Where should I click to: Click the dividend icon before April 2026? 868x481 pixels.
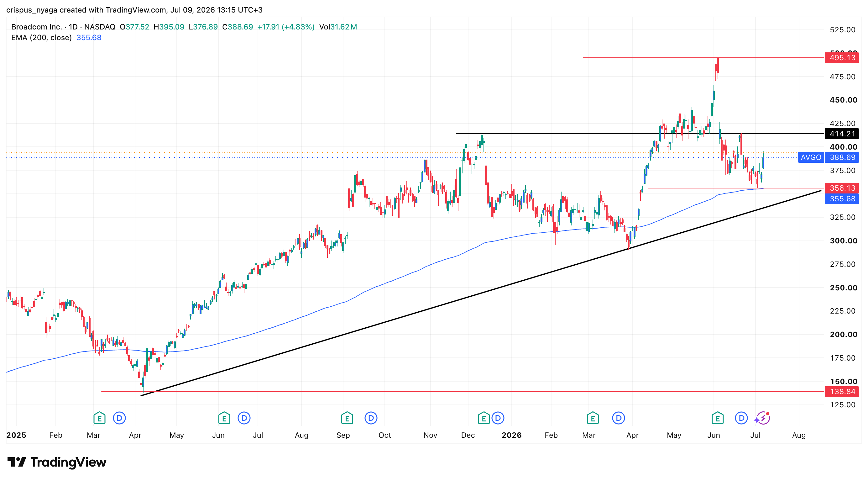[619, 418]
